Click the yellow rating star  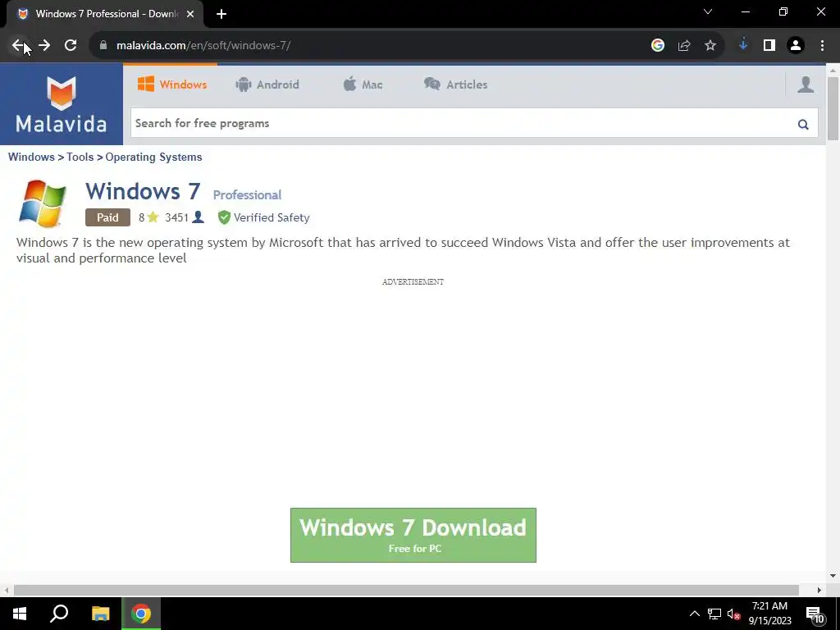(153, 217)
